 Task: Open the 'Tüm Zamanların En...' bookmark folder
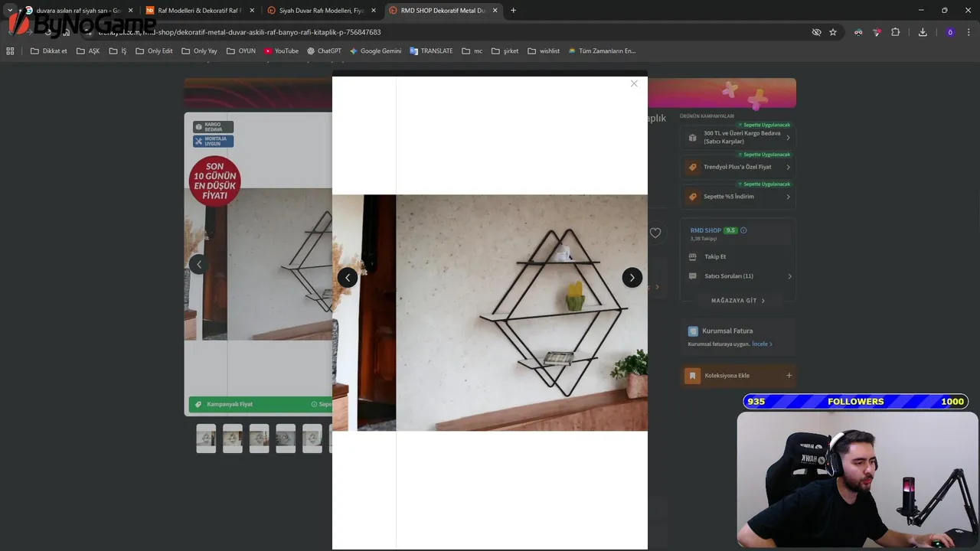pyautogui.click(x=602, y=51)
